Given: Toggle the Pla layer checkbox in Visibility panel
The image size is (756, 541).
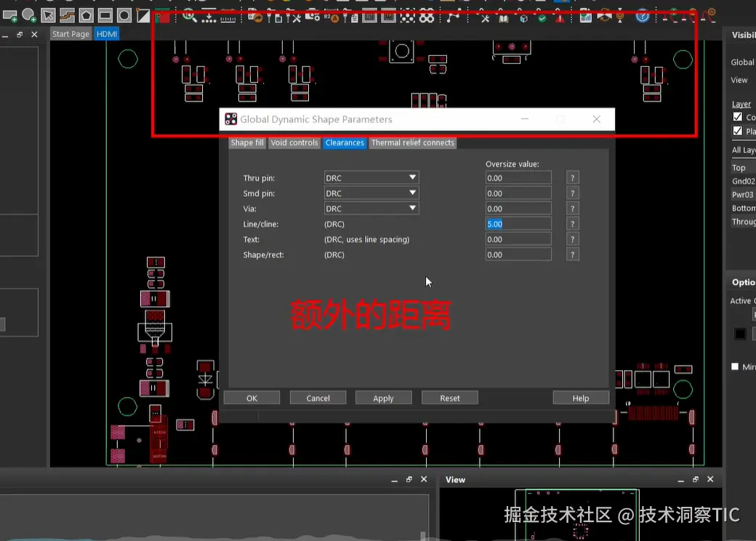Looking at the screenshot, I should pos(738,131).
